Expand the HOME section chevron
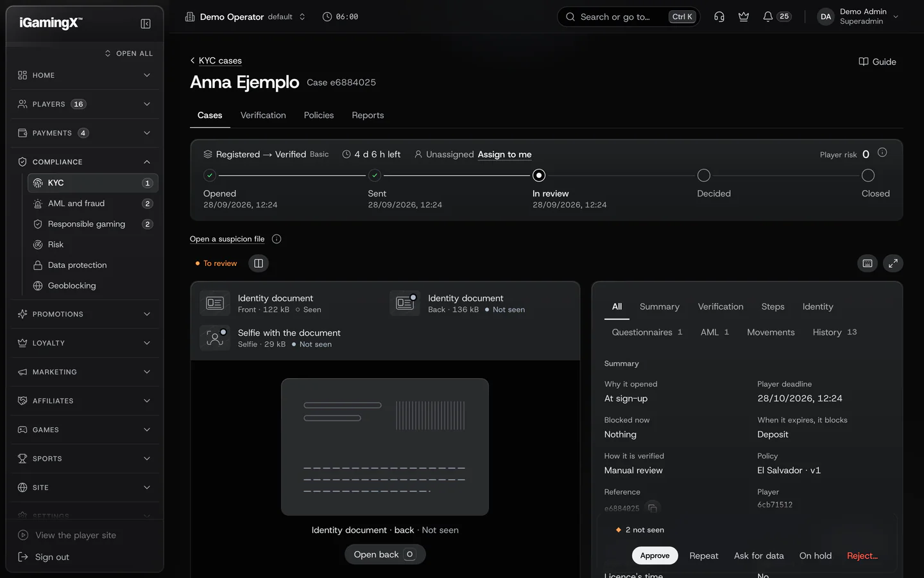 point(147,75)
